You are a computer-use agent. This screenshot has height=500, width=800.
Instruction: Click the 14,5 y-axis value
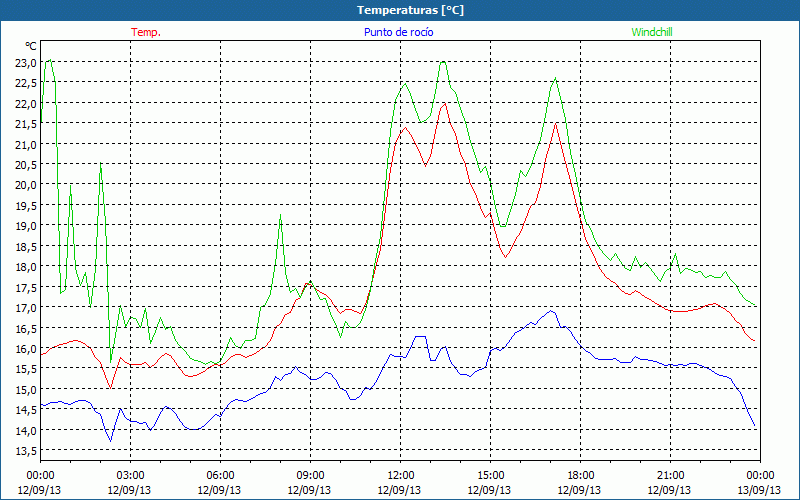28,410
